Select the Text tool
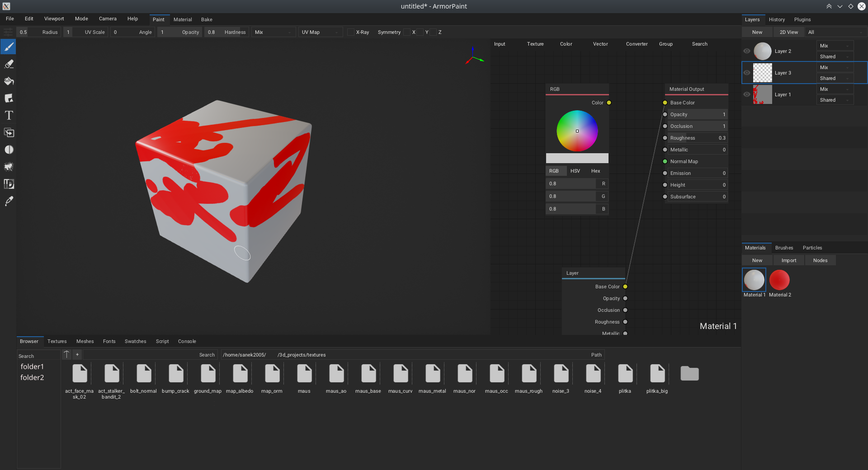This screenshot has height=470, width=868. tap(9, 116)
